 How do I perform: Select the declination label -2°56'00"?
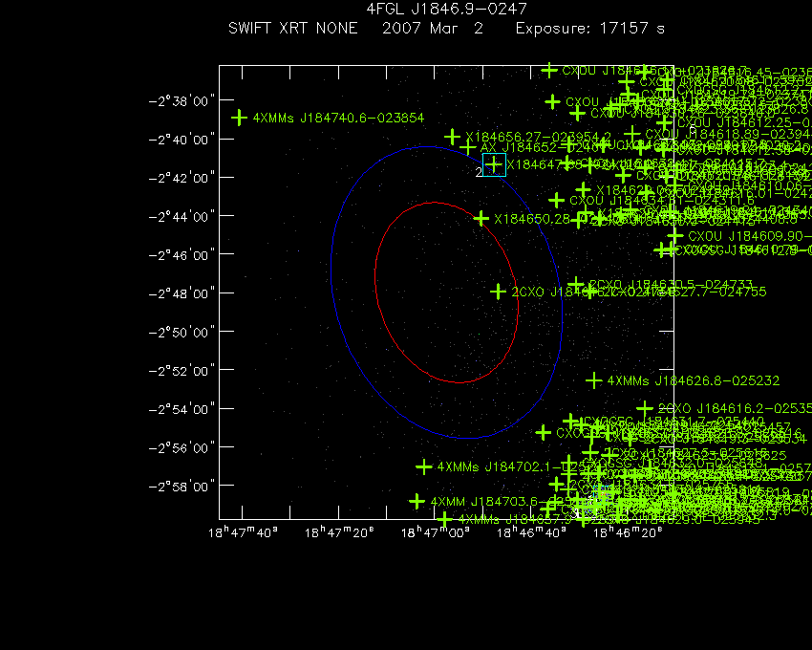[182, 447]
